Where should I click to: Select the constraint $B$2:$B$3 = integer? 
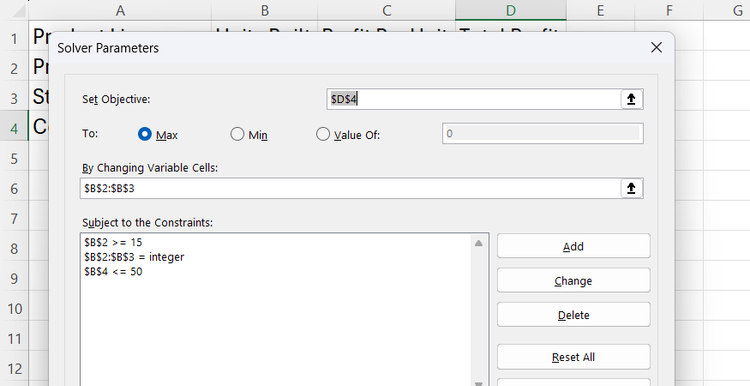click(x=134, y=257)
